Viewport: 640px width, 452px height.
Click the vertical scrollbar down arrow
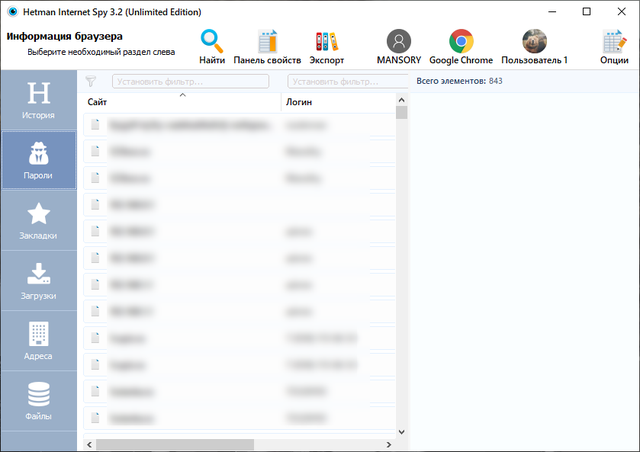(x=401, y=431)
